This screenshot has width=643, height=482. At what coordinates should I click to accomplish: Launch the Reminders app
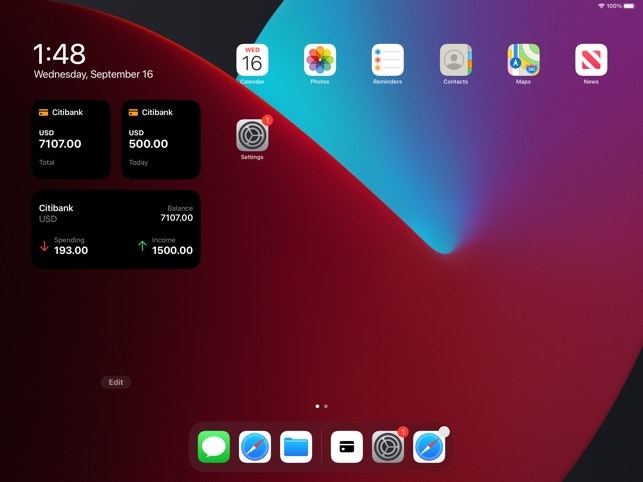pyautogui.click(x=388, y=60)
